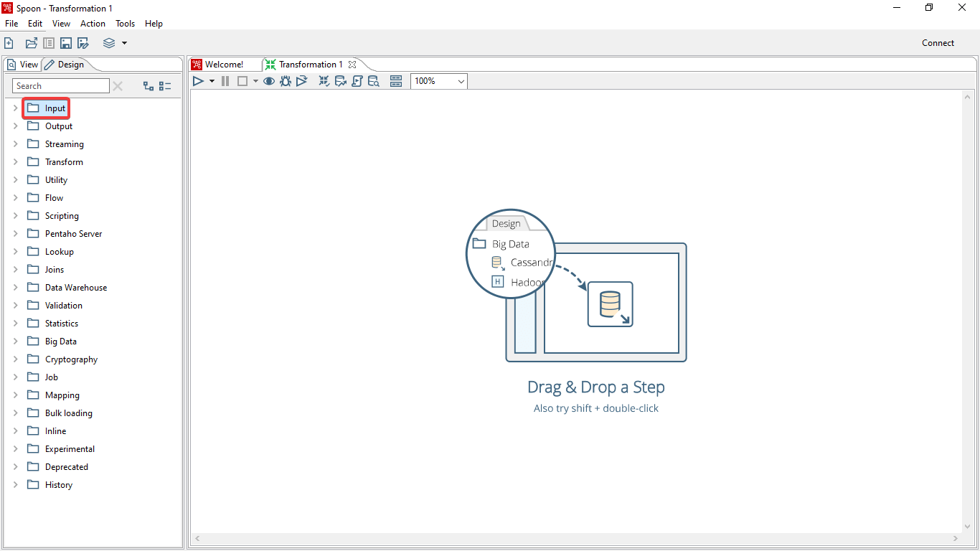The image size is (980, 551).
Task: Click the Replay transformation icon
Action: click(x=302, y=81)
